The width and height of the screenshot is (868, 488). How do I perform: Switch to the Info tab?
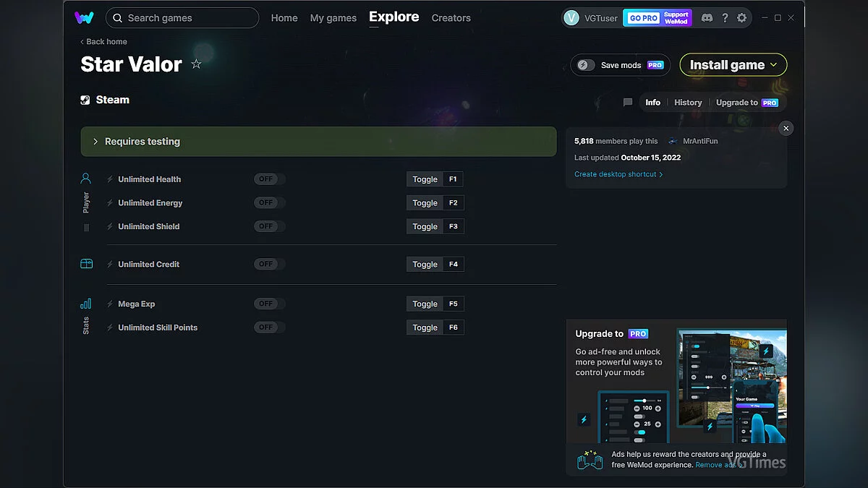click(653, 103)
